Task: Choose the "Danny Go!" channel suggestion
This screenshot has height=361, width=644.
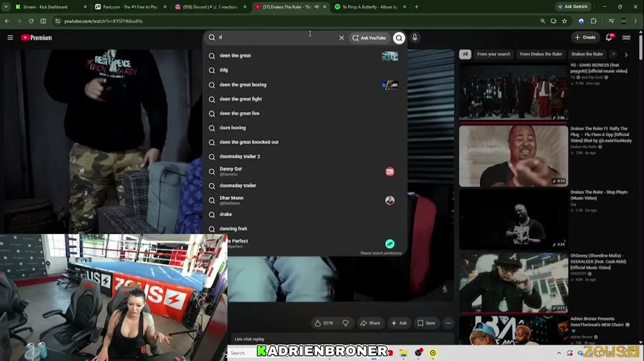Action: click(305, 171)
